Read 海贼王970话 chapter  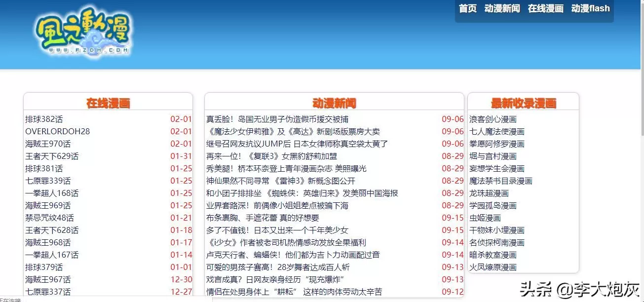coord(48,144)
